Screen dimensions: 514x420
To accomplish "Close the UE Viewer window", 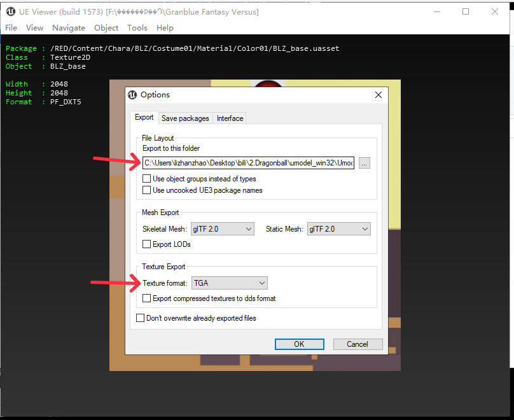I will 495,12.
